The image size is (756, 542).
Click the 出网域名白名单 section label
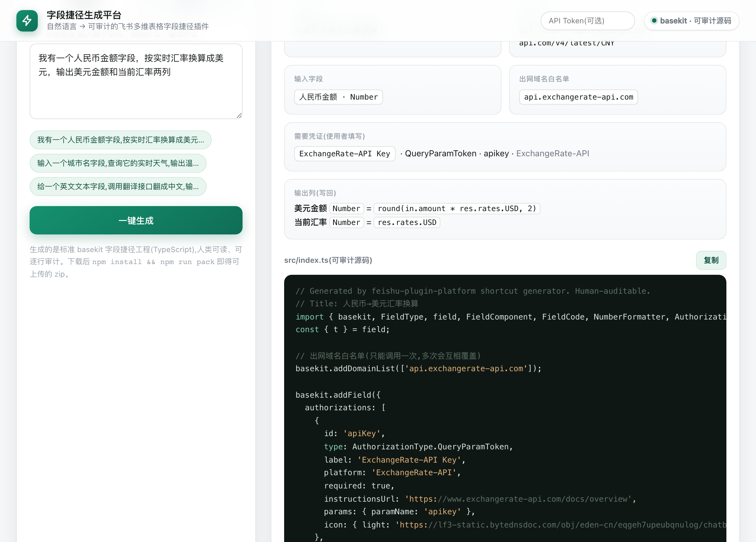(544, 79)
